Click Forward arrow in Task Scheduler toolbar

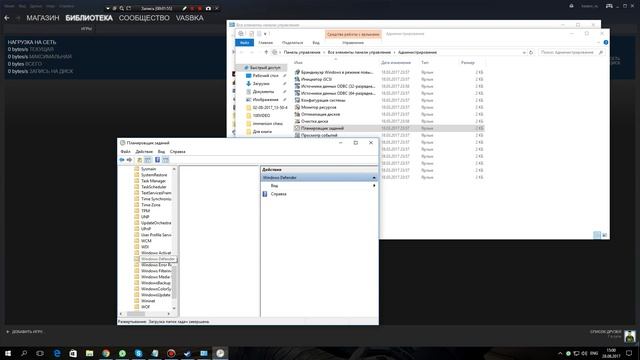[129, 160]
